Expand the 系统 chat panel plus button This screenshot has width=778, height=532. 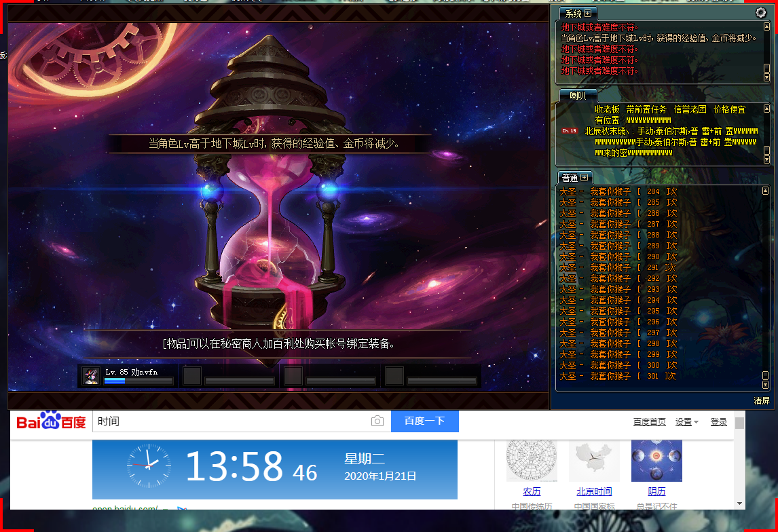pos(588,13)
